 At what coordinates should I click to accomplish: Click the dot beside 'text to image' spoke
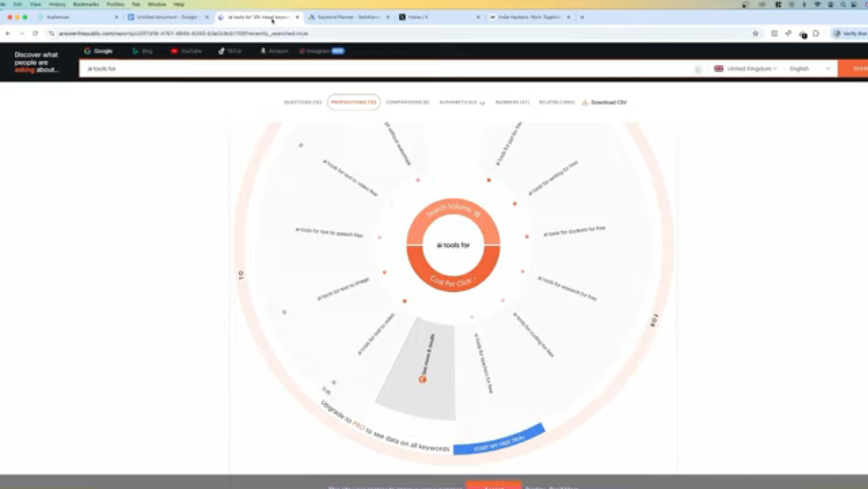(384, 272)
